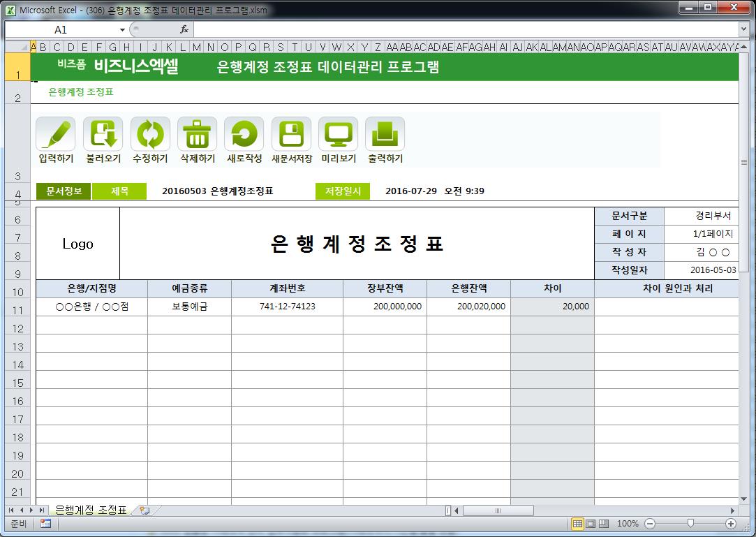Open 미리보기 (preview) monitor icon
756x537 pixels.
pos(338,134)
